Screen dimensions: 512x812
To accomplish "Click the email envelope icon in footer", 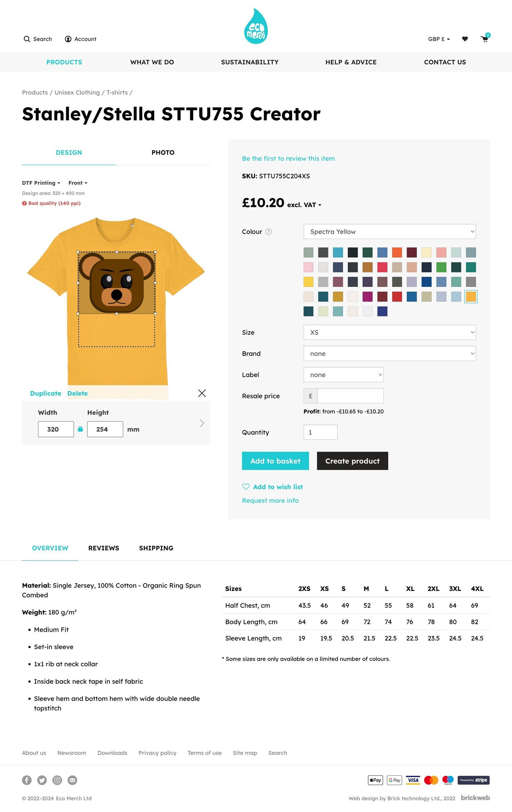I will point(73,780).
